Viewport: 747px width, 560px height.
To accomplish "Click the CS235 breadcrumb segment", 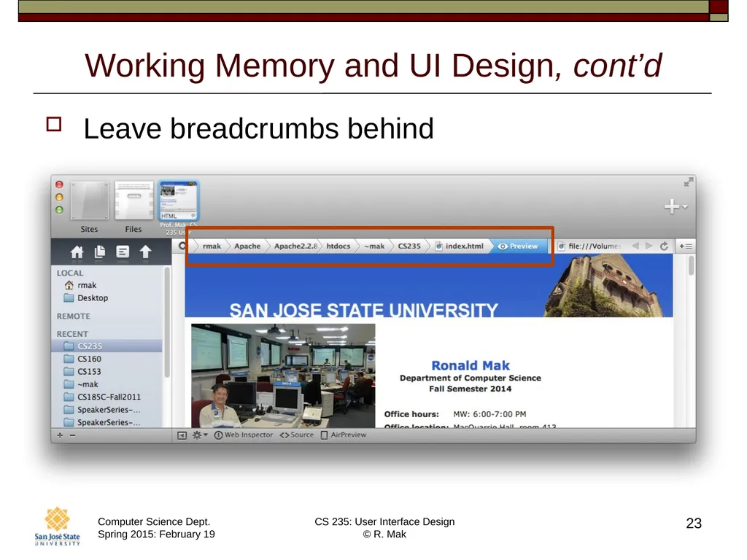I will (x=409, y=246).
